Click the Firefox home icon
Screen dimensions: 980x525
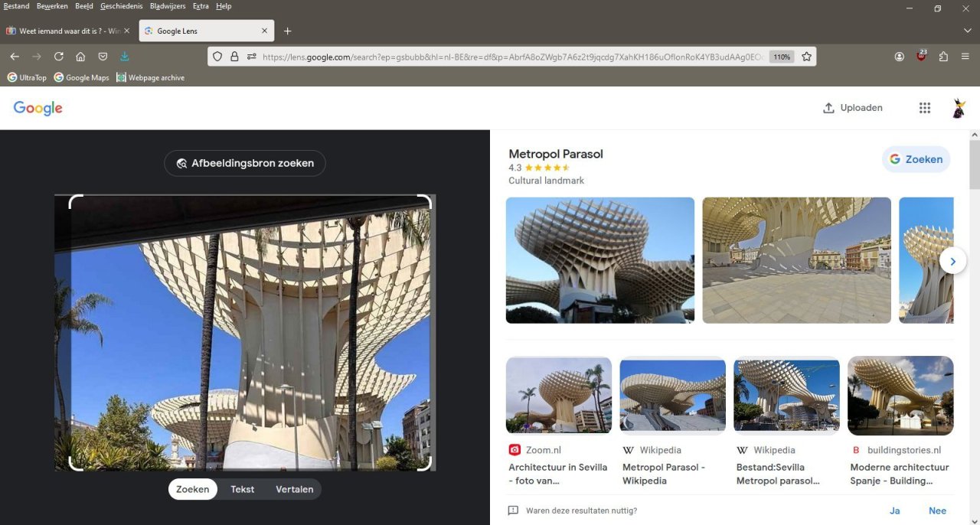80,56
